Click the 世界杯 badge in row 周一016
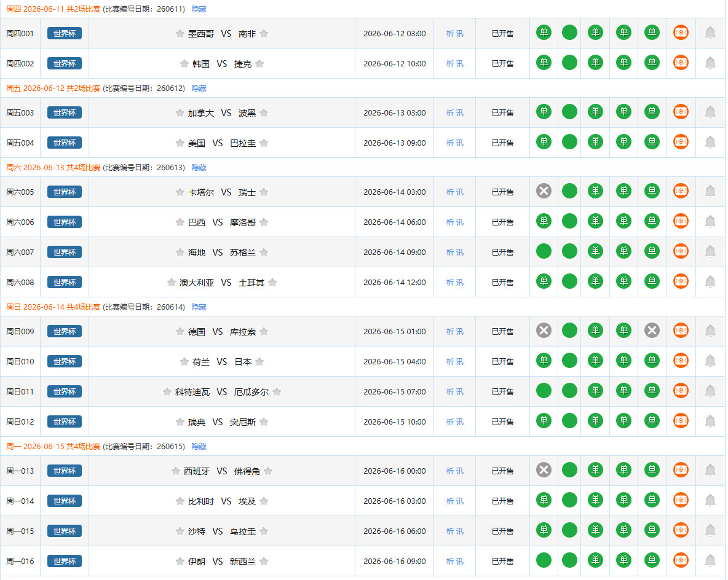The height and width of the screenshot is (580, 728). (65, 561)
